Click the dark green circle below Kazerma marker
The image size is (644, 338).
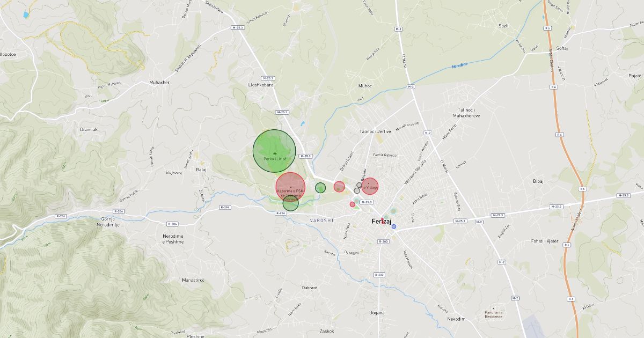tap(290, 203)
